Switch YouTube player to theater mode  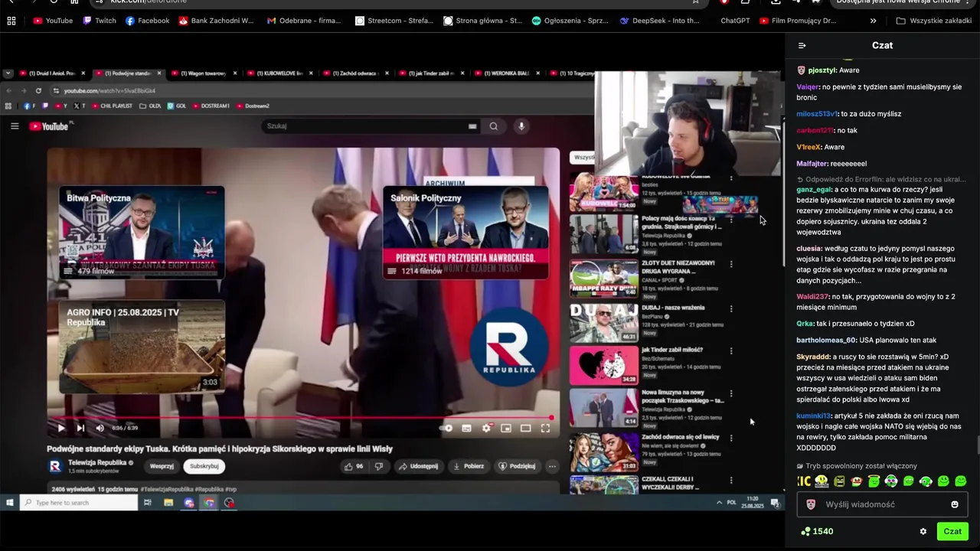525,429
